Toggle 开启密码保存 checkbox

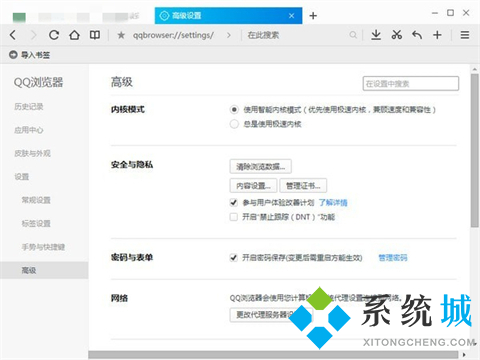click(234, 257)
